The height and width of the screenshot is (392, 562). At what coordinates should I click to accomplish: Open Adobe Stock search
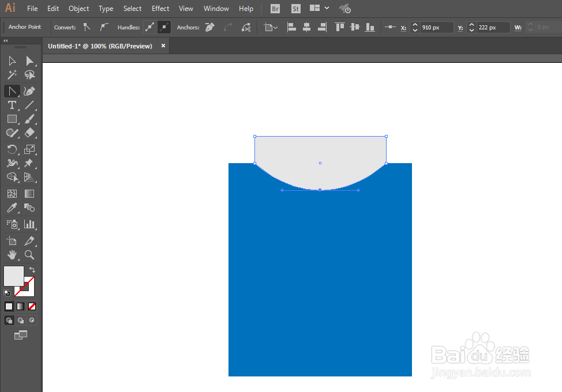(295, 8)
